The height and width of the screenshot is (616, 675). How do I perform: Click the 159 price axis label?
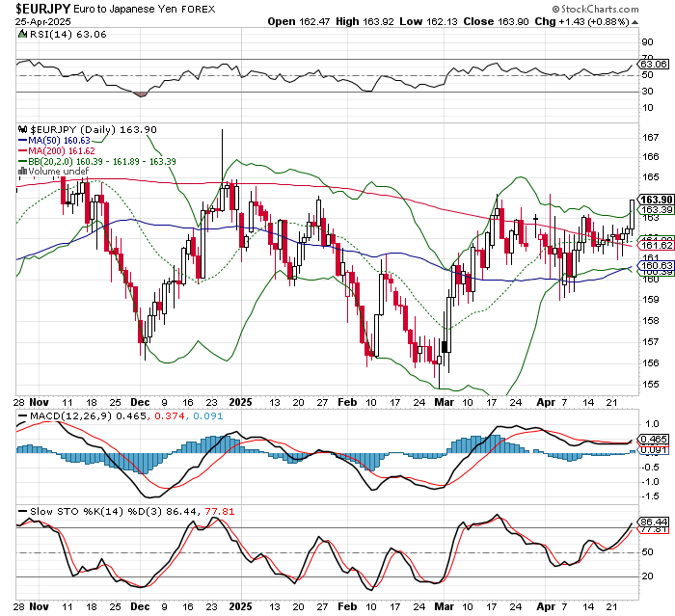651,299
